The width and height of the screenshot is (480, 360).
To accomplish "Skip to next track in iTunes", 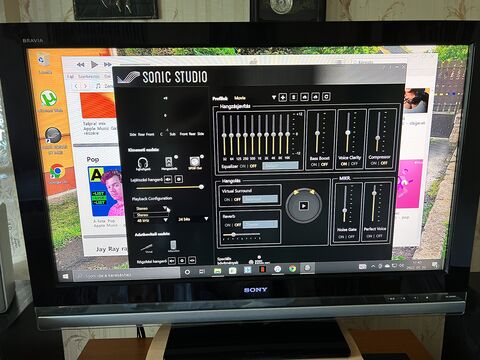I will (107, 64).
